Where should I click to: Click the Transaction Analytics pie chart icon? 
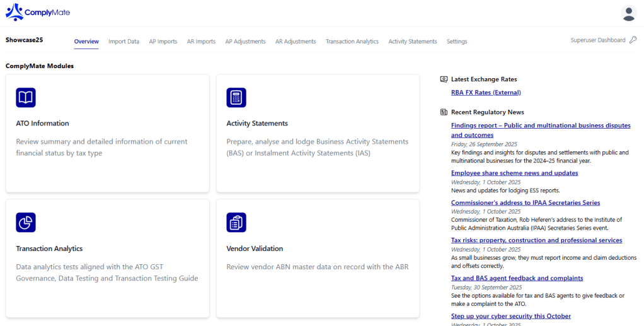(x=26, y=223)
